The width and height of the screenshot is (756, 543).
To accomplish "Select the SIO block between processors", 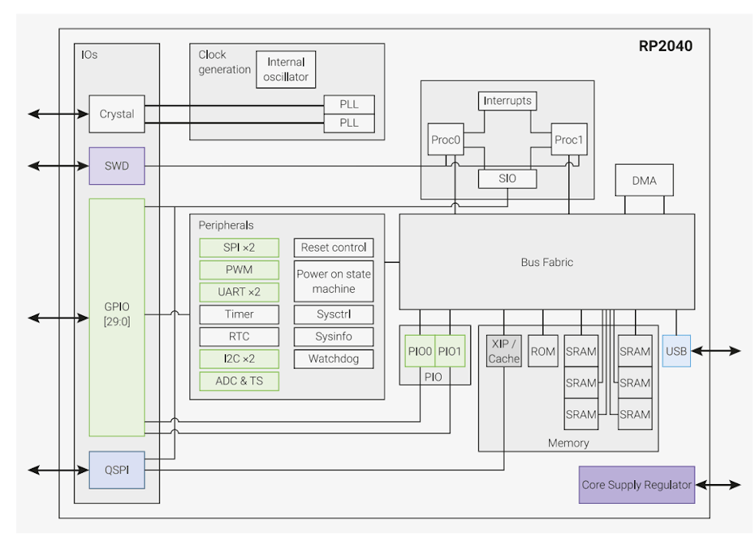I will pyautogui.click(x=506, y=178).
